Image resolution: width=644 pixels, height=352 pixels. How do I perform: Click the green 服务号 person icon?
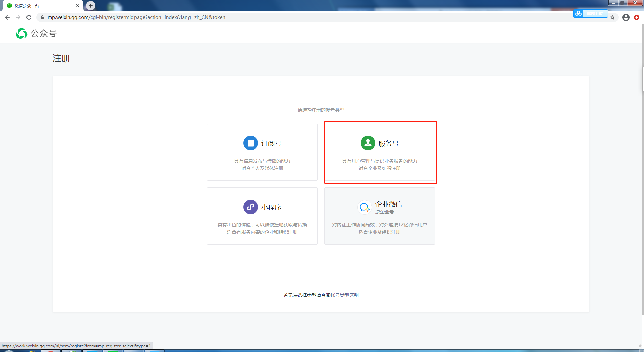[x=368, y=143]
